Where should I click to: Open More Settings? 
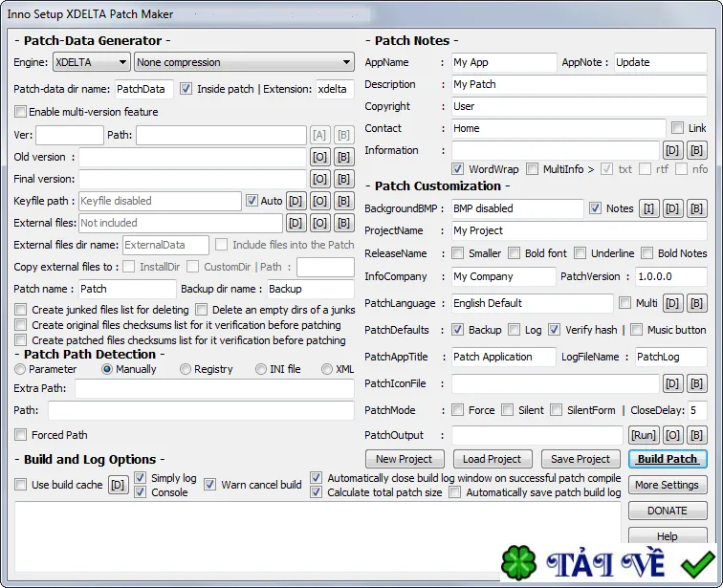(668, 485)
